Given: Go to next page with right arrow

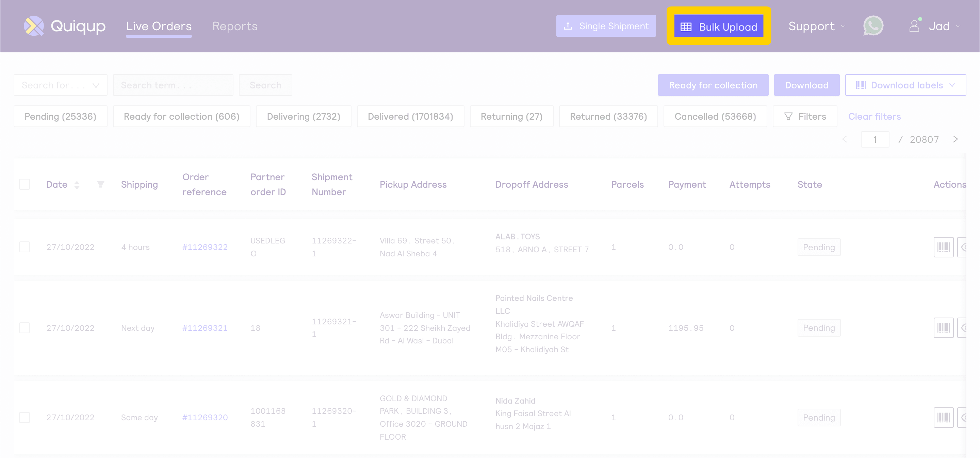Looking at the screenshot, I should (955, 139).
